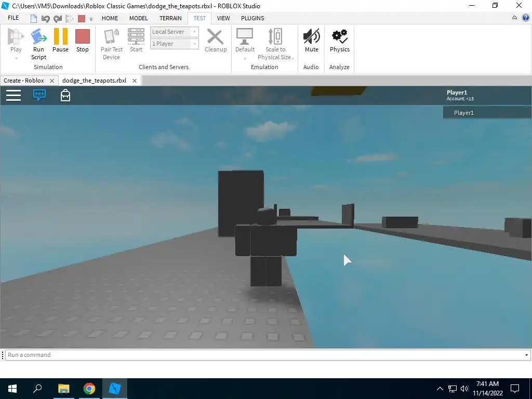Click the Run Script icon

38,37
